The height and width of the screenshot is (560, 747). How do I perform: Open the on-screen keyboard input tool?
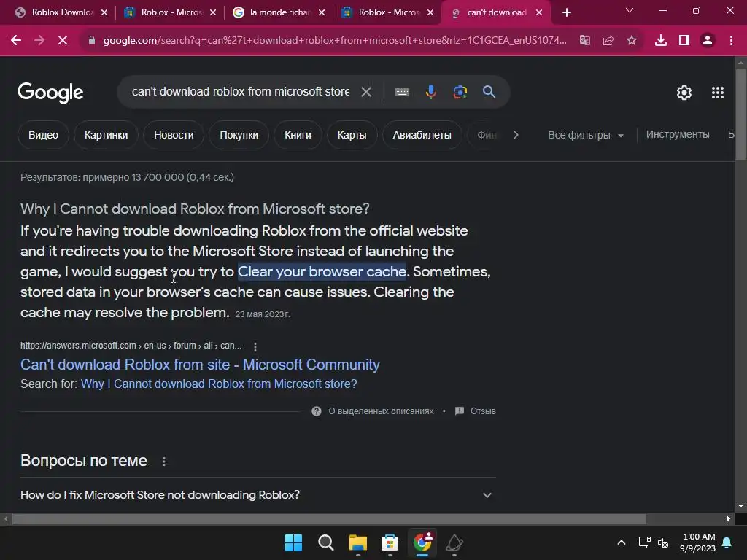pos(402,92)
